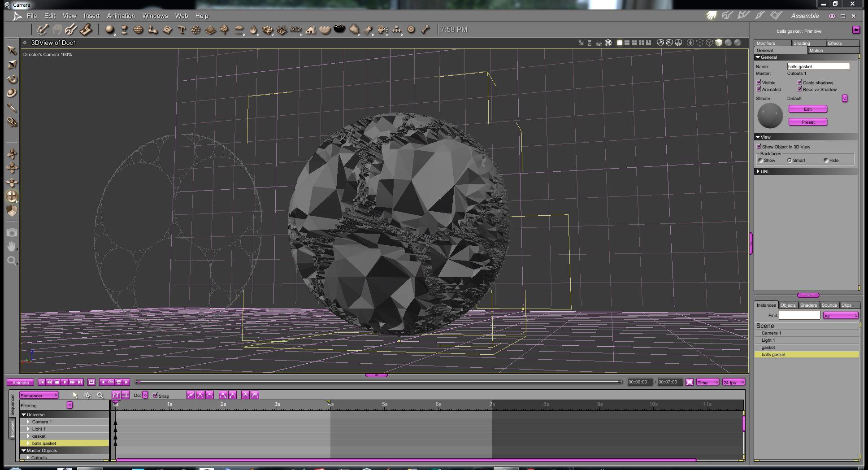Open the 24 fps dropdown
The width and height of the screenshot is (868, 470).
pyautogui.click(x=733, y=382)
